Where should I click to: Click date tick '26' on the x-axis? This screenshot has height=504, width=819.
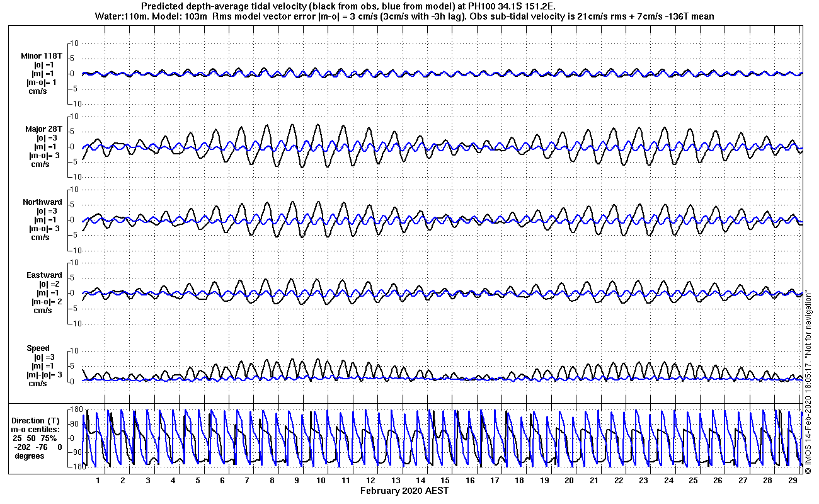(718, 481)
